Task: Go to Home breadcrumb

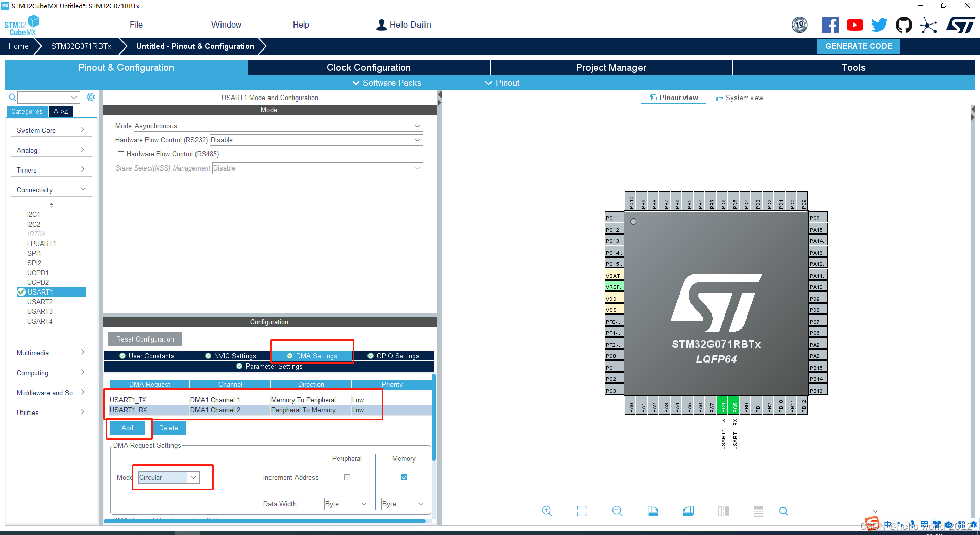Action: point(18,46)
